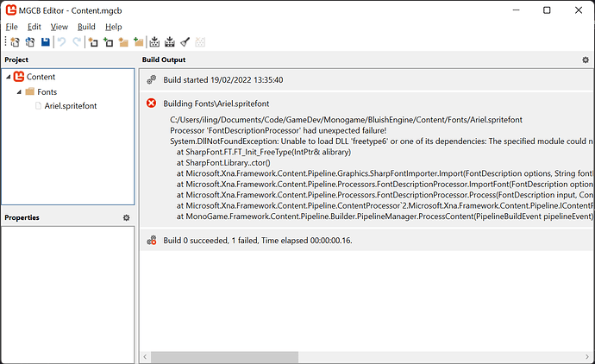This screenshot has width=595, height=364.
Task: Click the System.DllNotFoundException line
Action: [382, 141]
